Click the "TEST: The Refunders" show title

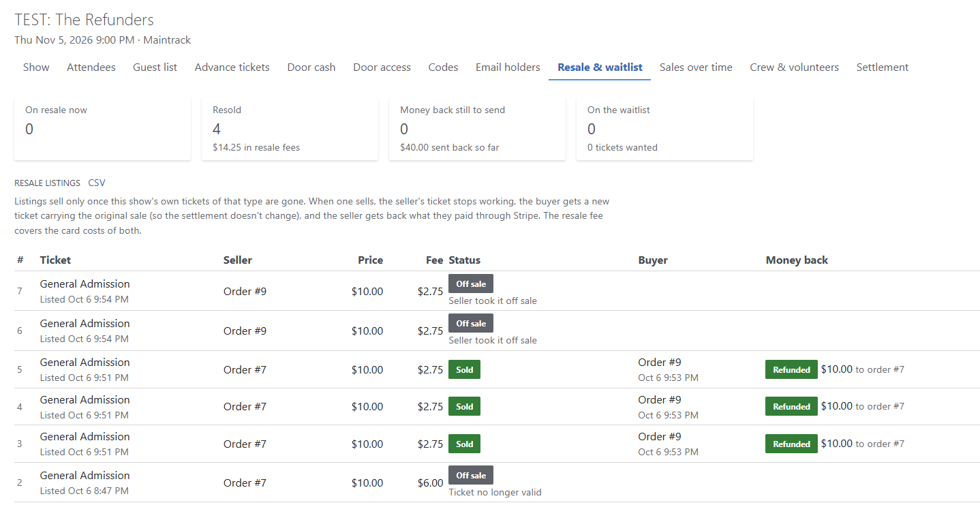(x=85, y=20)
